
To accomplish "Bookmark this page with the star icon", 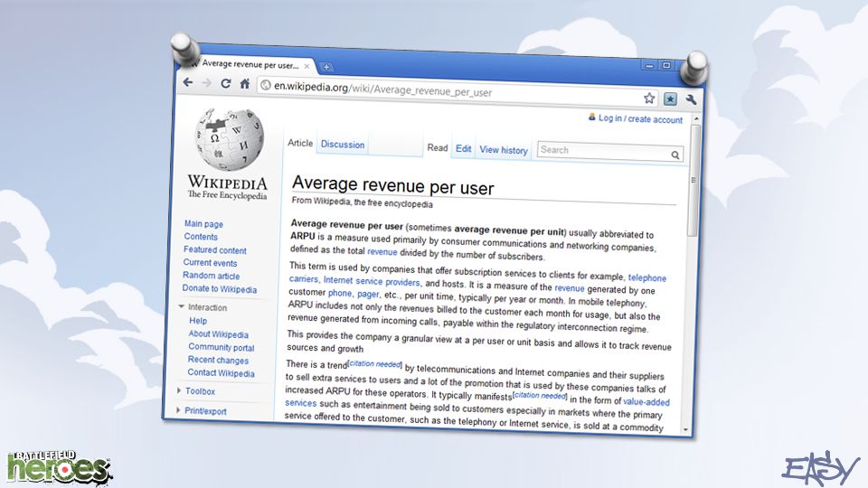I will pos(649,99).
